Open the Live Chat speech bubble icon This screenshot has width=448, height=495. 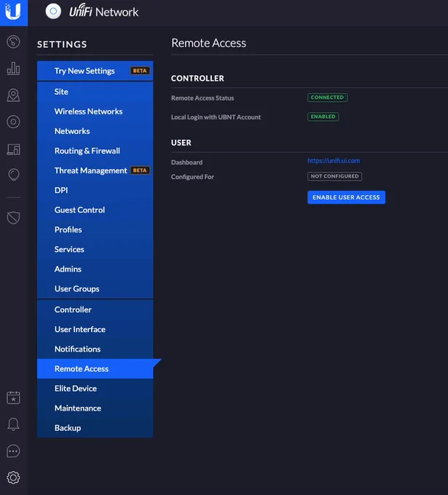pos(13,451)
